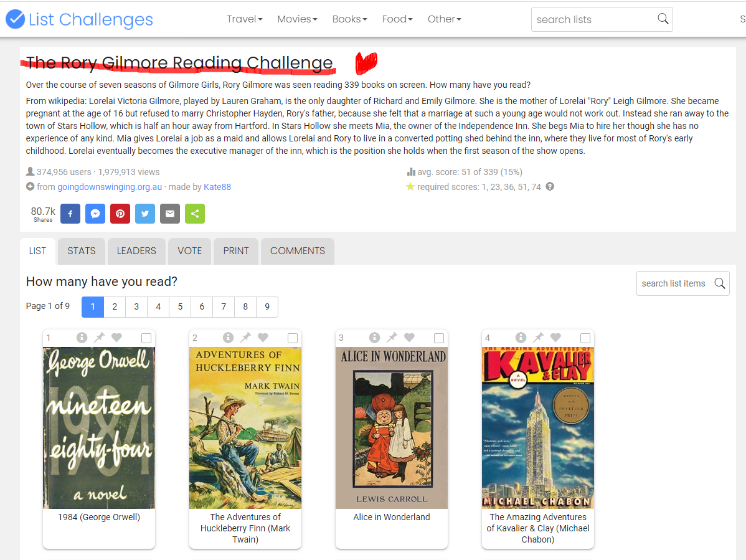The height and width of the screenshot is (560, 746).
Task: Switch to the STATS tab
Action: coord(82,251)
